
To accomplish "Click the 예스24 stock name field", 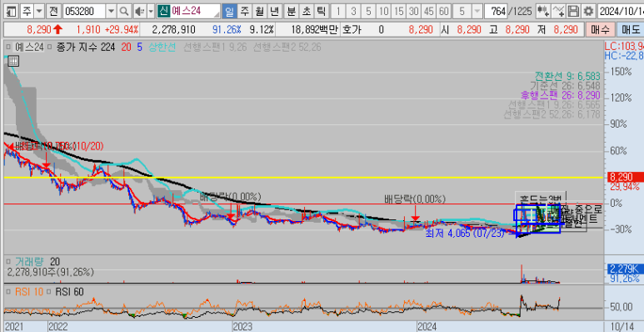I will (x=195, y=11).
